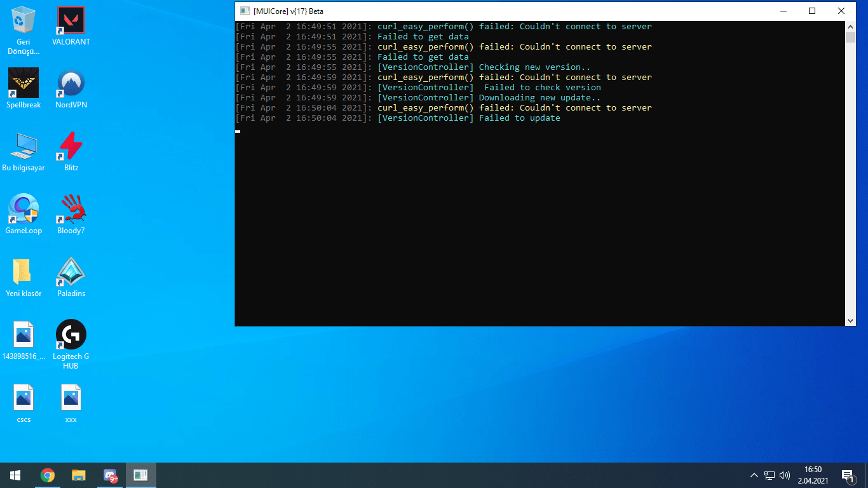Click the console vertical scrollbar thumb
Viewport: 868px width, 488px height.
pos(850,37)
